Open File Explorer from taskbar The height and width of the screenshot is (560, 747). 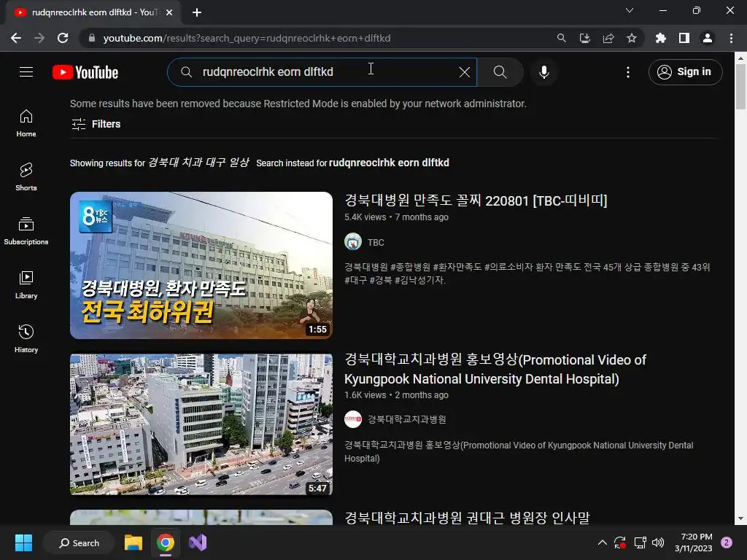point(133,542)
